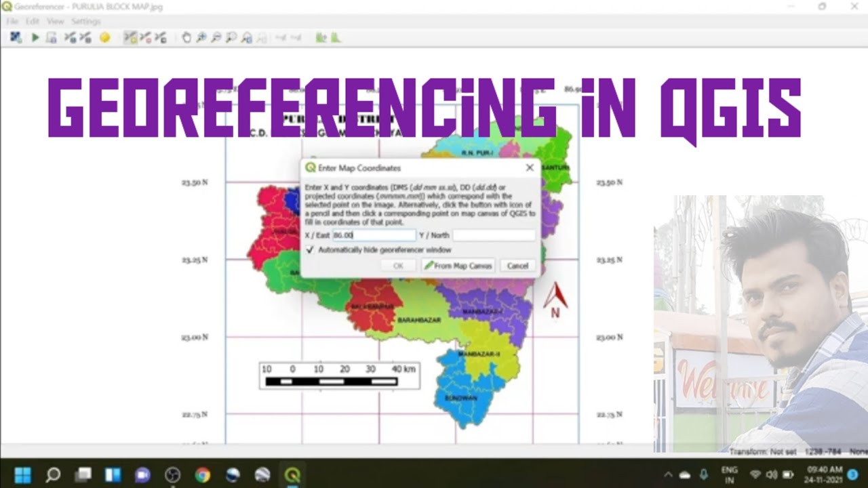Click the Open Raster icon in the Georeferencer toolbar
The height and width of the screenshot is (488, 868).
(15, 37)
